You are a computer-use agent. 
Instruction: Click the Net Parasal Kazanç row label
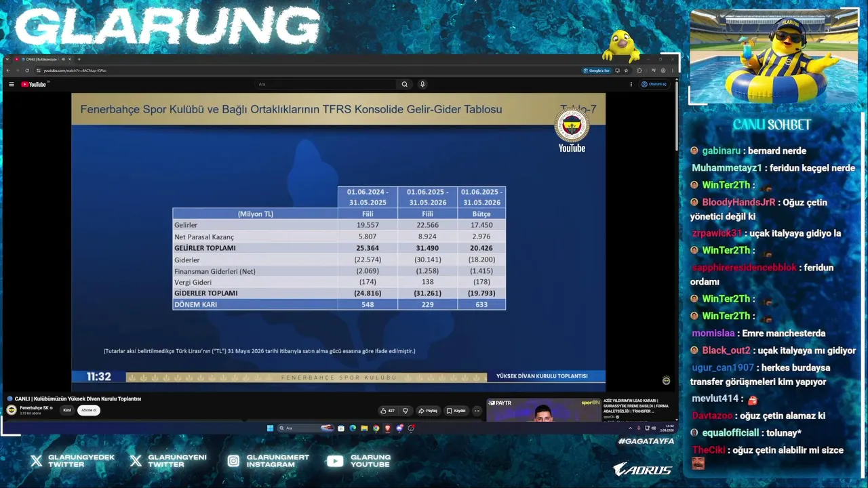click(204, 237)
